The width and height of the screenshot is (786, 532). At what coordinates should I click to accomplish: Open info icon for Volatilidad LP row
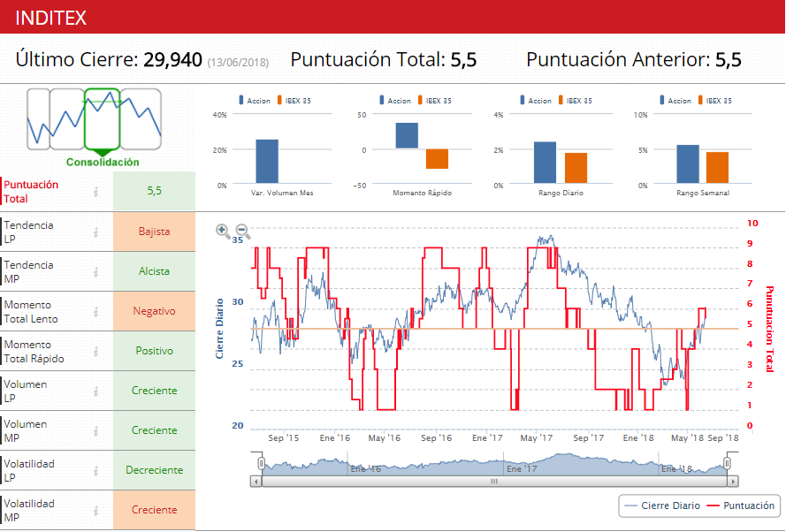tap(95, 470)
